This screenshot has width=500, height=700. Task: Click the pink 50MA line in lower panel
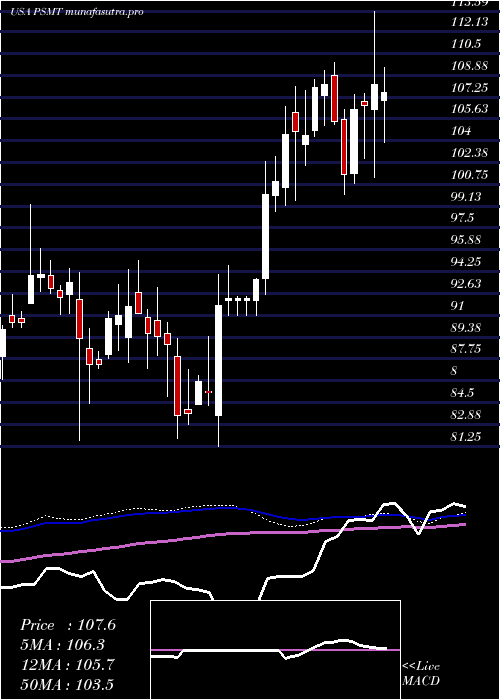click(232, 533)
